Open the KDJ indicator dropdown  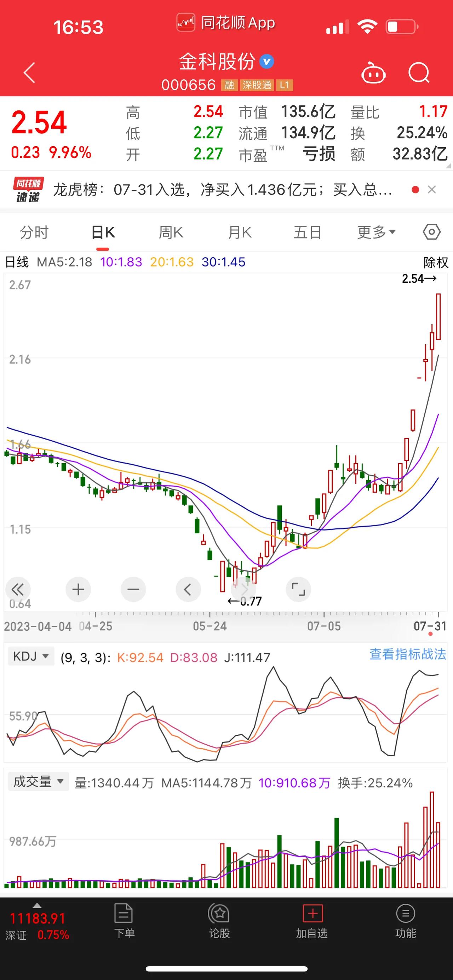click(x=31, y=656)
